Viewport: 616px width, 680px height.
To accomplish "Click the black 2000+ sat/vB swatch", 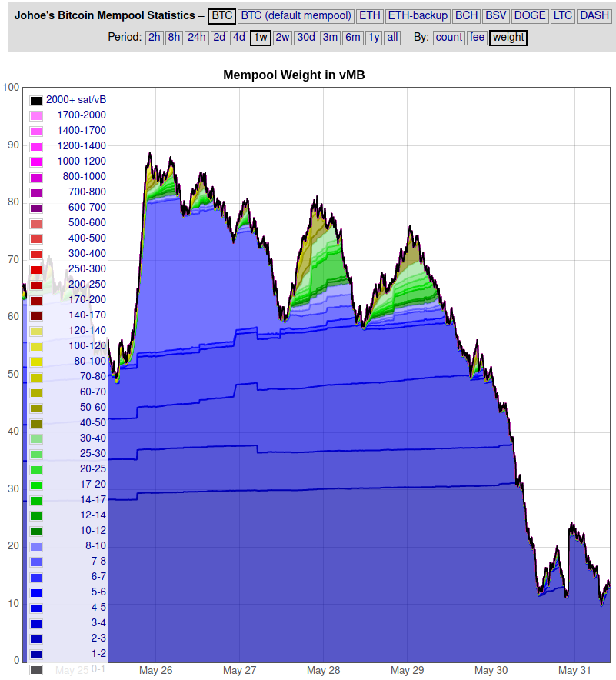I will coord(36,101).
